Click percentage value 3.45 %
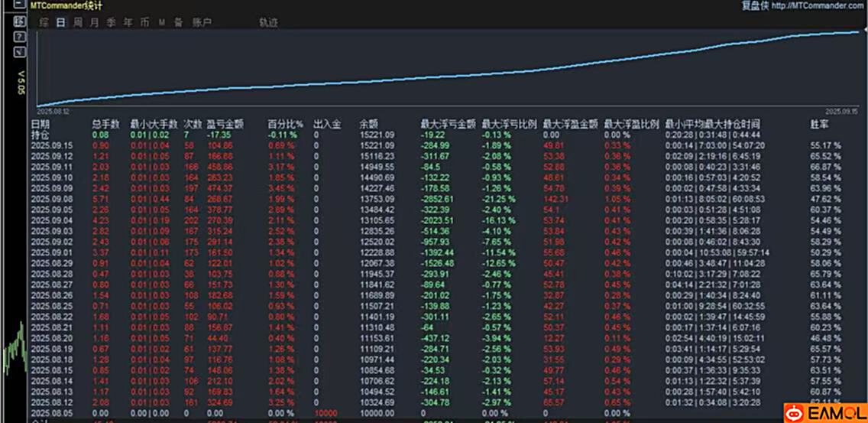This screenshot has height=423, width=868. click(281, 188)
